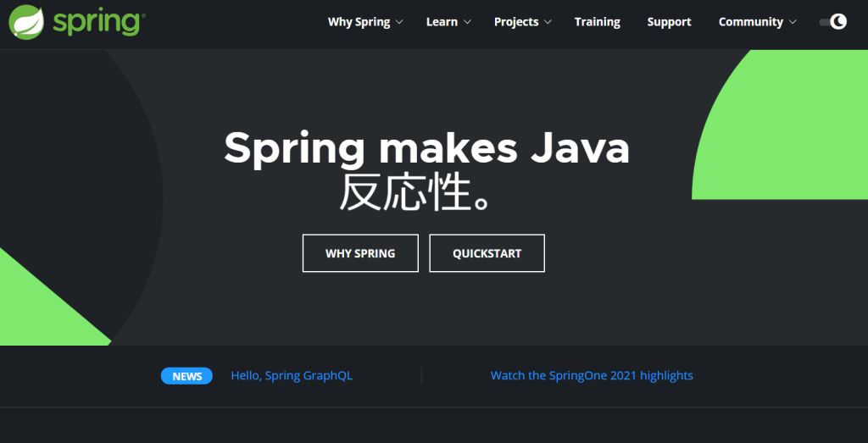Click the Spring makes Java headline
Viewport: 868px width, 443px height.
pos(427,149)
